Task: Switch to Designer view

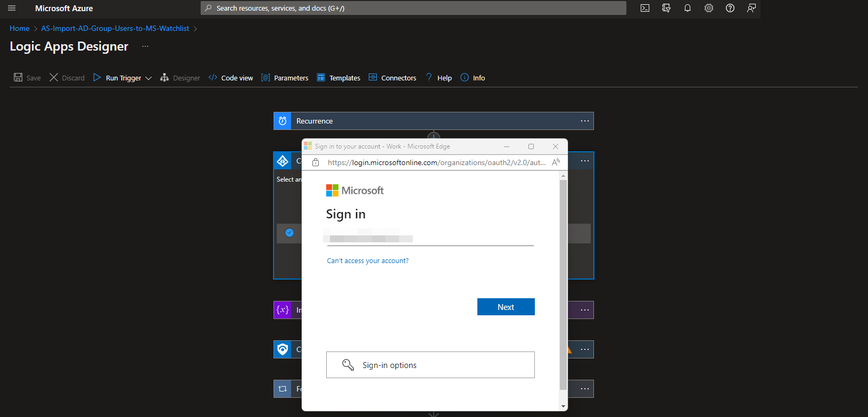Action: click(180, 78)
